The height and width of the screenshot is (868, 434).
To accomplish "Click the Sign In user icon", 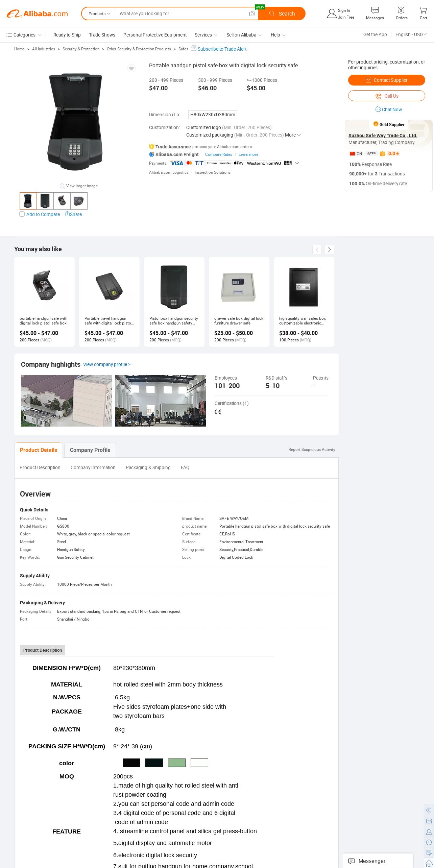I will (332, 14).
